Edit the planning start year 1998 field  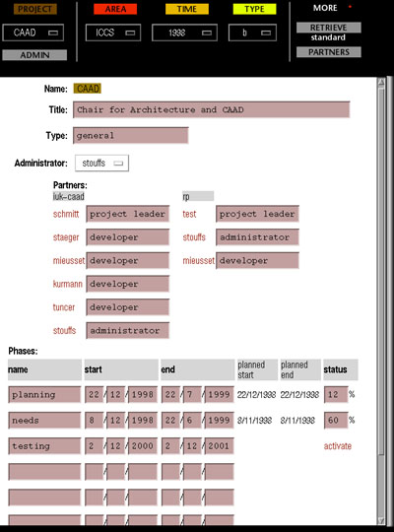[143, 395]
